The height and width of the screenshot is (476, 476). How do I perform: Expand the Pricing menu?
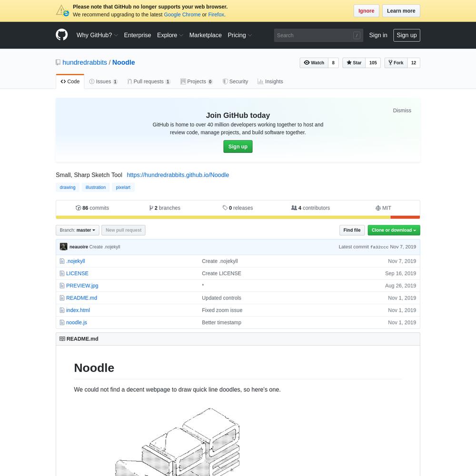pyautogui.click(x=240, y=35)
